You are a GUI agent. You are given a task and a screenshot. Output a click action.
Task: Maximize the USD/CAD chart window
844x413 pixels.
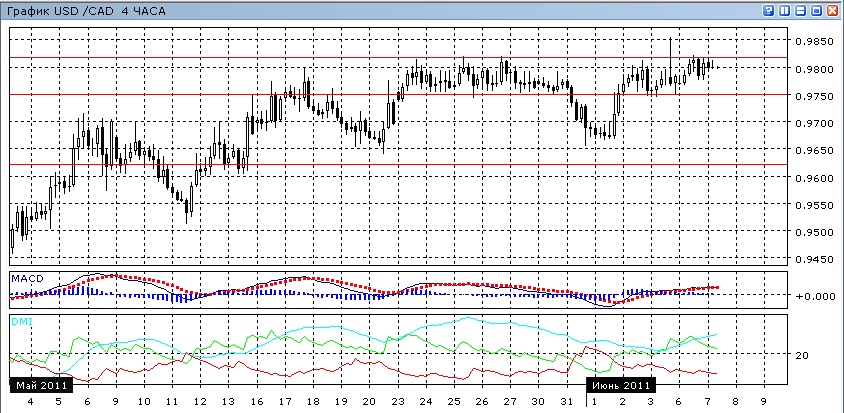tap(817, 10)
